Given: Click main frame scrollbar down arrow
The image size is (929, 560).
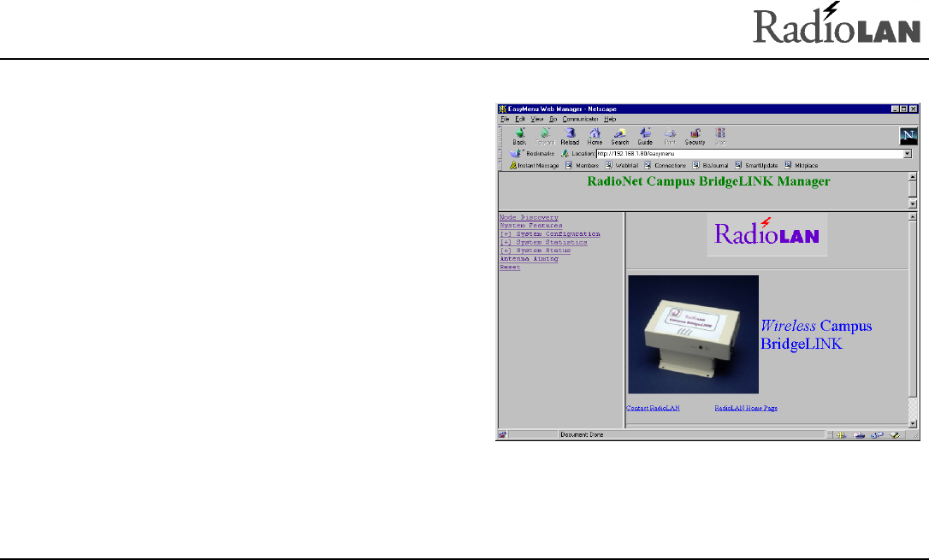Looking at the screenshot, I should (x=913, y=424).
